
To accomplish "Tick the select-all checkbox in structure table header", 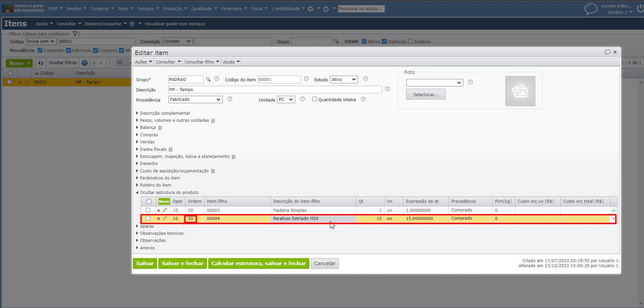I will point(149,201).
